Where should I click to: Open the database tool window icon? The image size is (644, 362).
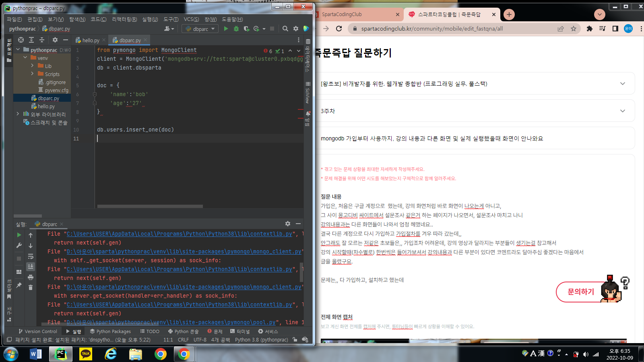point(308,41)
